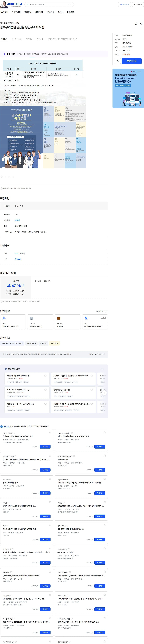Open the 콘텐츠 menu
This screenshot has height=644, width=144.
pos(60,12)
